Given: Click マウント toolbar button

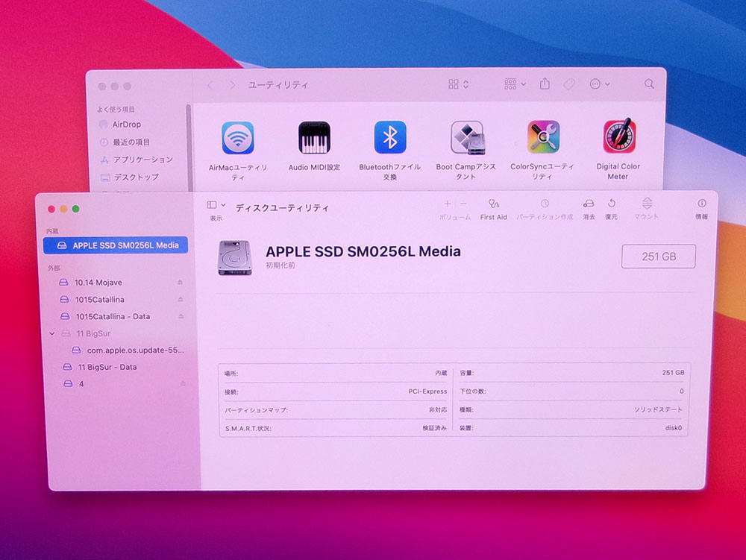Looking at the screenshot, I should point(647,210).
